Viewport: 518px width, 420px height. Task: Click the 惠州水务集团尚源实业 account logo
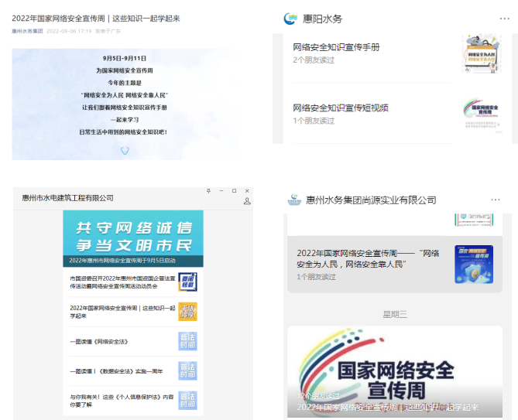tap(294, 200)
